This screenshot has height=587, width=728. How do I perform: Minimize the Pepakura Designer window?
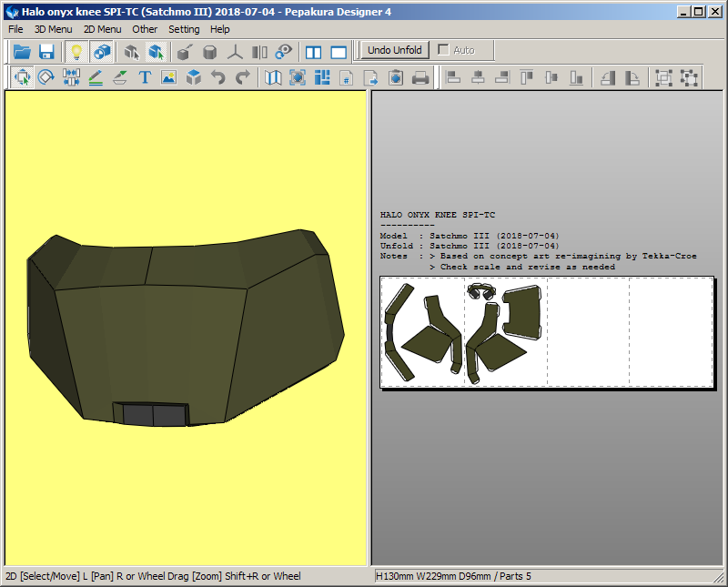pyautogui.click(x=683, y=12)
